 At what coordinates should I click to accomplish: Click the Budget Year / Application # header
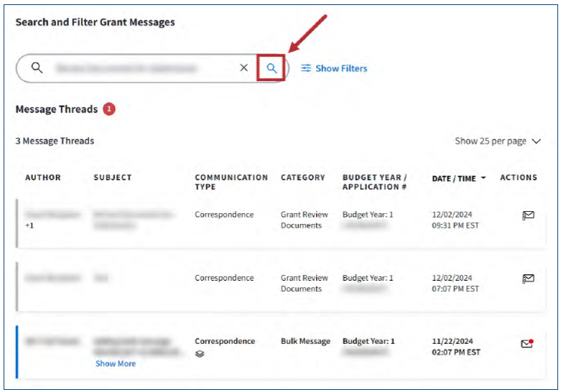point(374,182)
